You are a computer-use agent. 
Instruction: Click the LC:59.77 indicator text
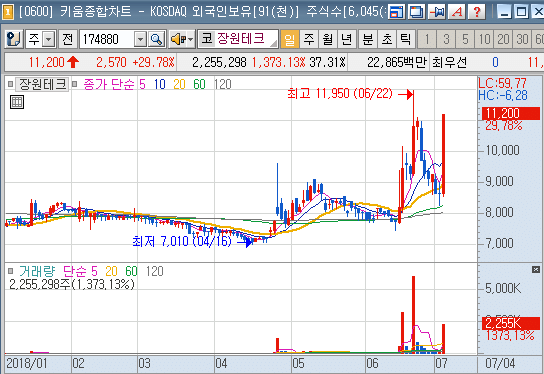502,83
